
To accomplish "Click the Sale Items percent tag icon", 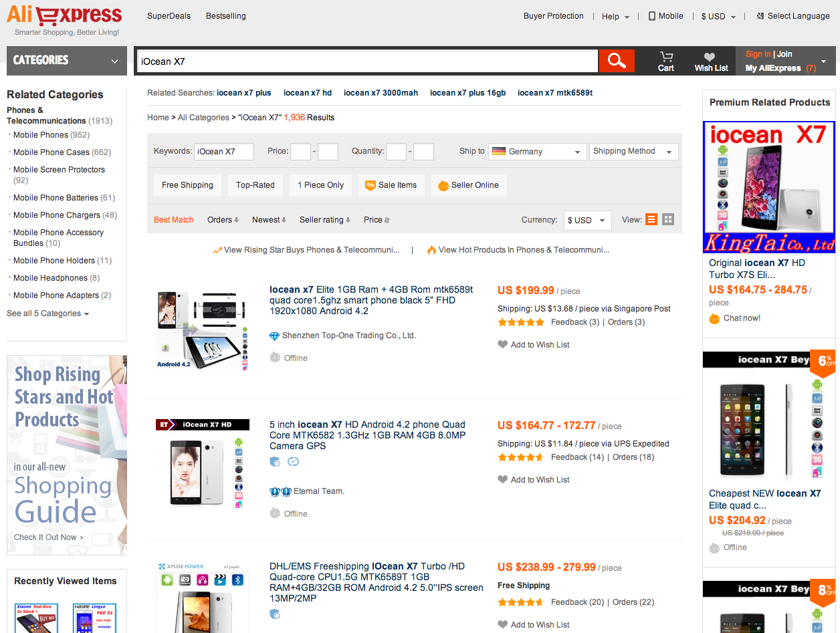I will click(x=370, y=185).
